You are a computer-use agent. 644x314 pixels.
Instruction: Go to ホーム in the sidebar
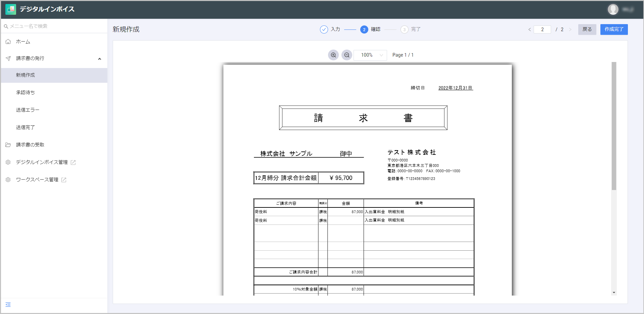tap(23, 42)
